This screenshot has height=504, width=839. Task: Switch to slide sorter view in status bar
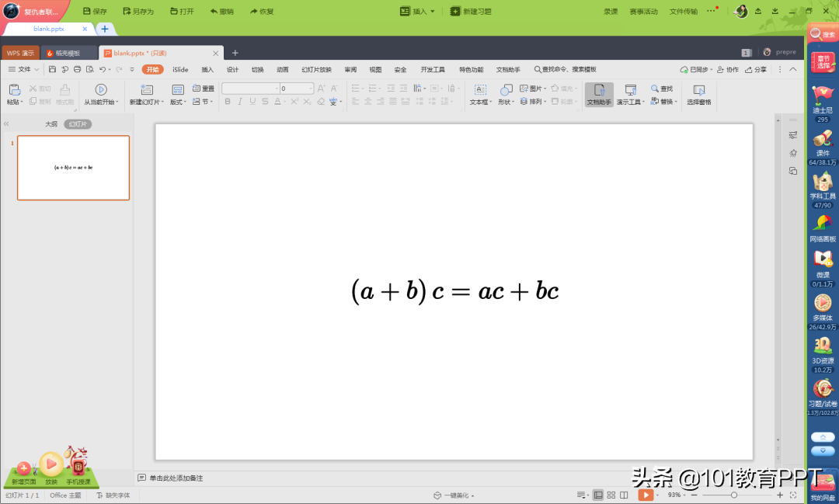pos(611,495)
